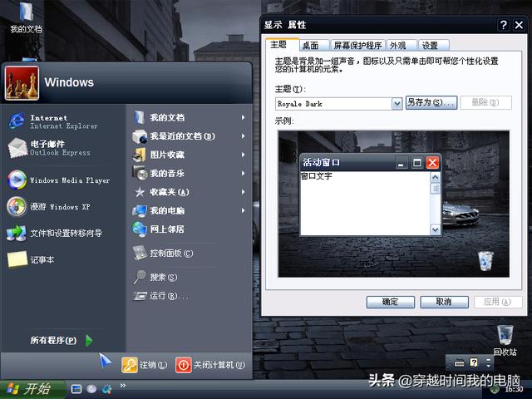
Task: Click preview scrollbar up arrow
Action: (x=435, y=177)
